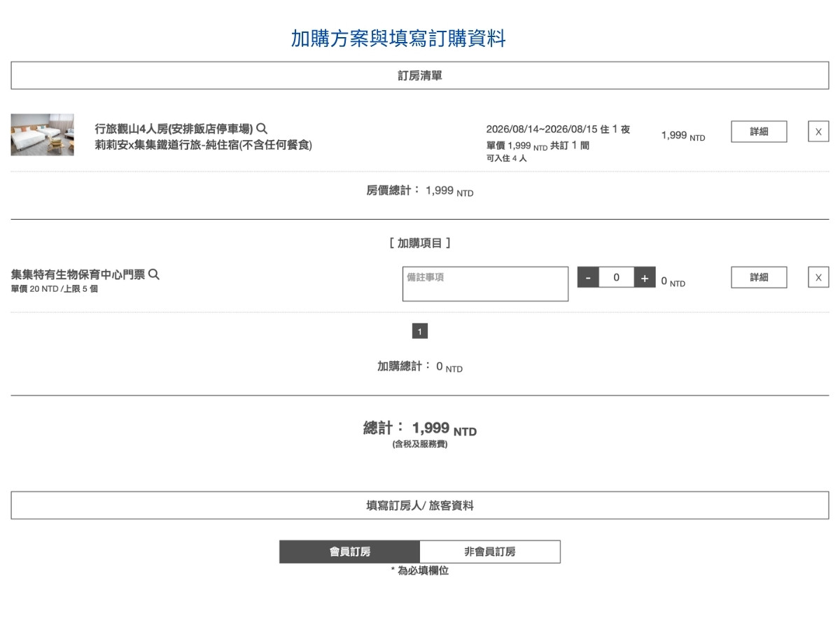Viewport: 840px width, 630px height.
Task: Open 詳細 details for the room booking
Action: coord(759,132)
